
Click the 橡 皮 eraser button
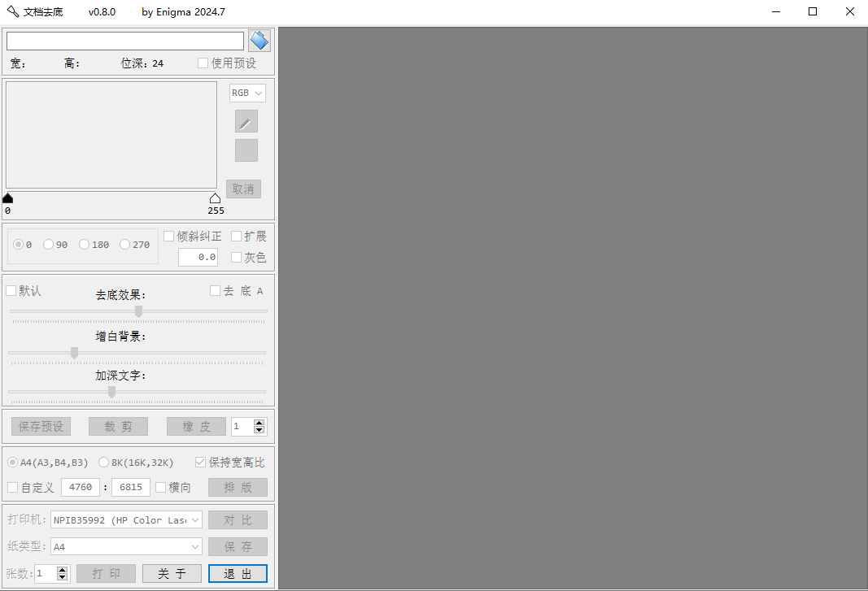point(197,427)
